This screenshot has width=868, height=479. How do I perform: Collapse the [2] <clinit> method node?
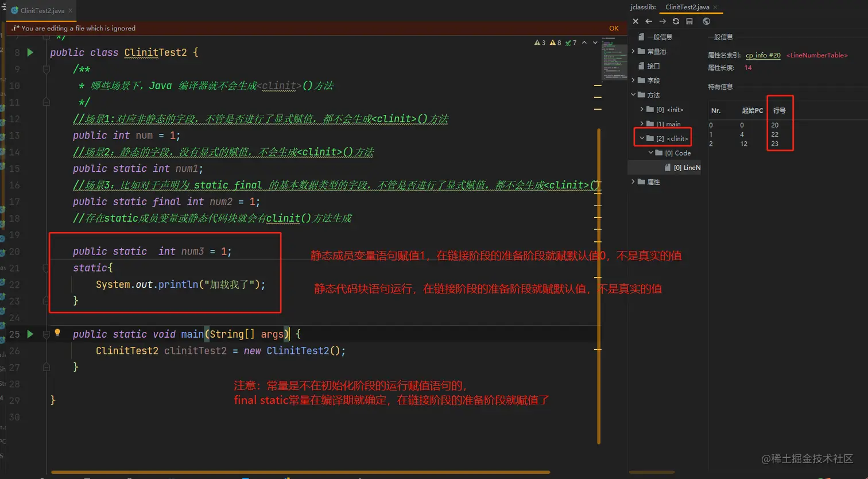coord(642,138)
